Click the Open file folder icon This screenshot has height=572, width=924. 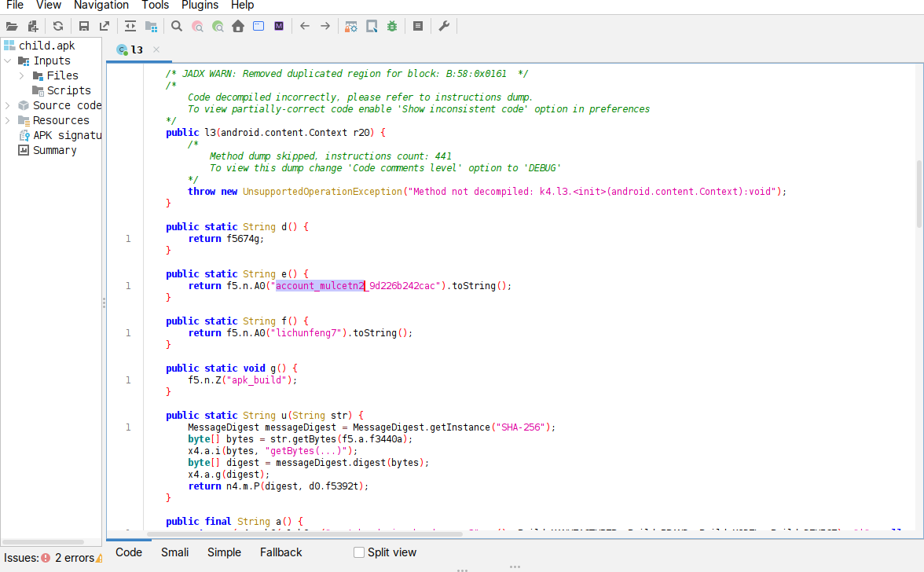(x=12, y=26)
